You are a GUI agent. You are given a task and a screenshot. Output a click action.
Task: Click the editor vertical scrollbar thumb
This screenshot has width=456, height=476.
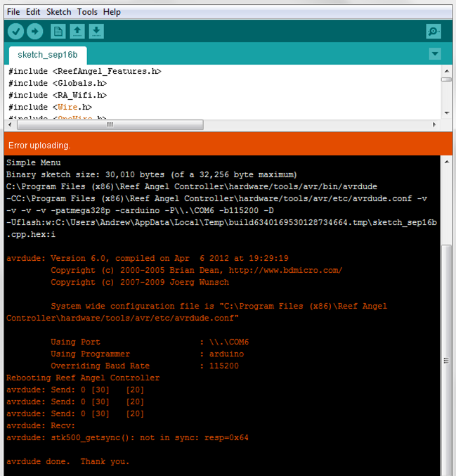pyautogui.click(x=447, y=79)
